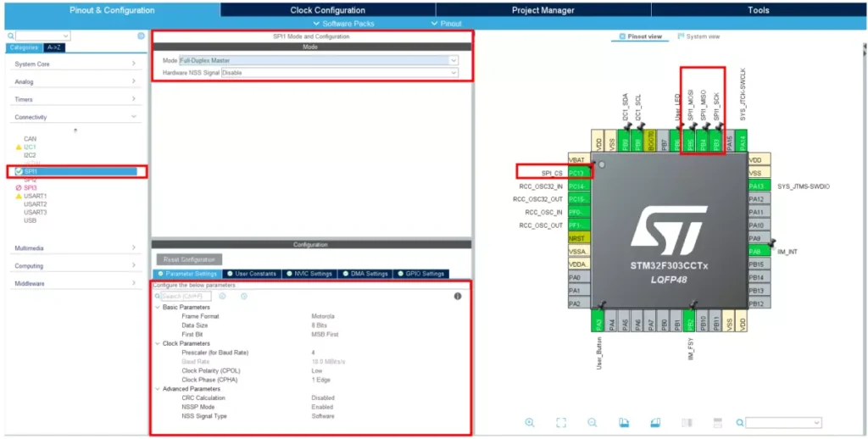868x439 pixels.
Task: Select the USB peripheral
Action: (30, 220)
